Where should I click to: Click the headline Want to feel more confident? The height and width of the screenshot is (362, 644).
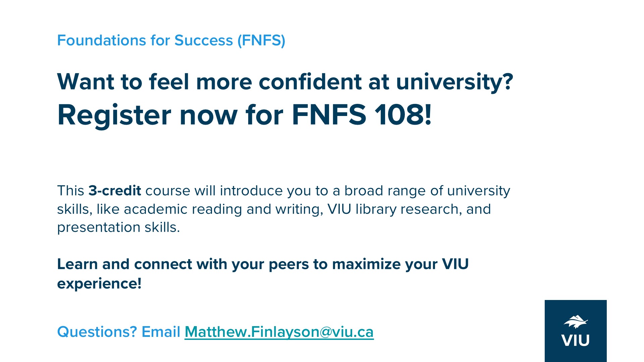[x=285, y=81]
